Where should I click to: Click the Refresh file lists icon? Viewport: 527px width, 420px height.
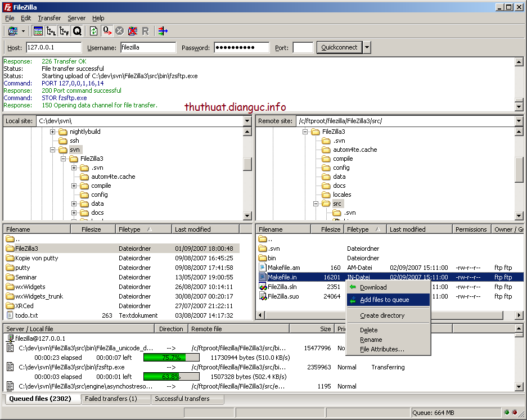click(x=93, y=31)
